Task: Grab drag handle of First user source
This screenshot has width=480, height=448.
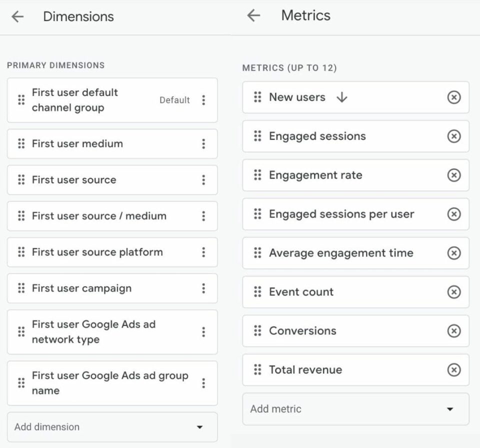Action: pos(21,180)
